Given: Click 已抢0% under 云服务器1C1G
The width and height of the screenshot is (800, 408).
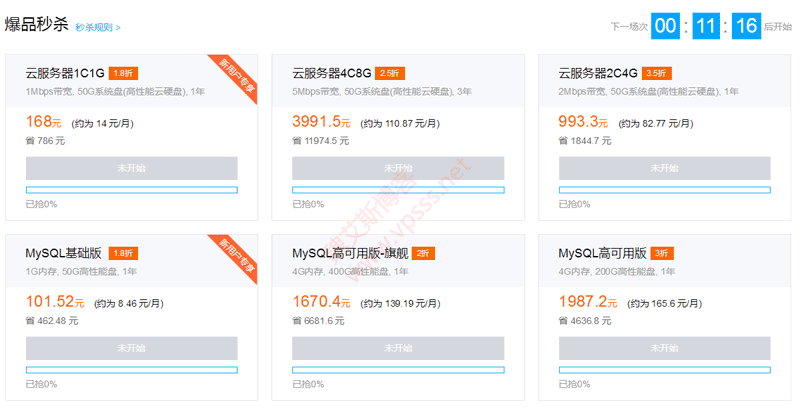Looking at the screenshot, I should (41, 205).
